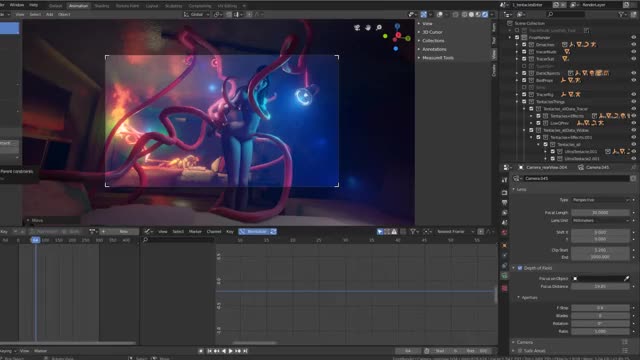Click the graph editor normalize refresh icon
Image resolution: width=640 pixels, height=360 pixels.
[x=273, y=231]
